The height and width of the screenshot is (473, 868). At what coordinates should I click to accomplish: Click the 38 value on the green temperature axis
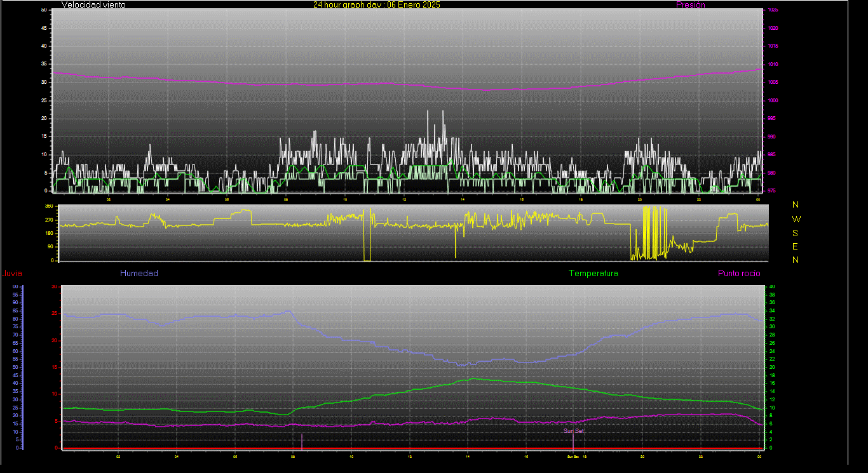(x=772, y=295)
